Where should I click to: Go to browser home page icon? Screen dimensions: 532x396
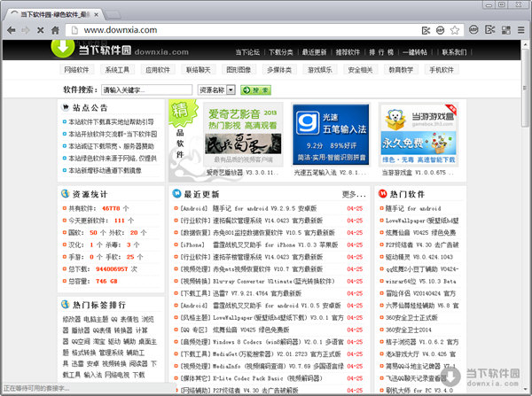click(55, 30)
